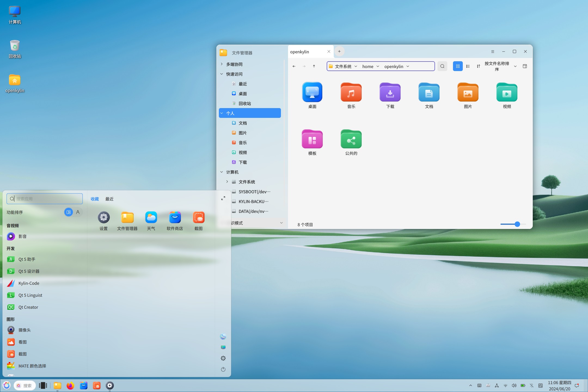The height and width of the screenshot is (392, 588).
Task: Open the volume control in tray
Action: point(514,385)
